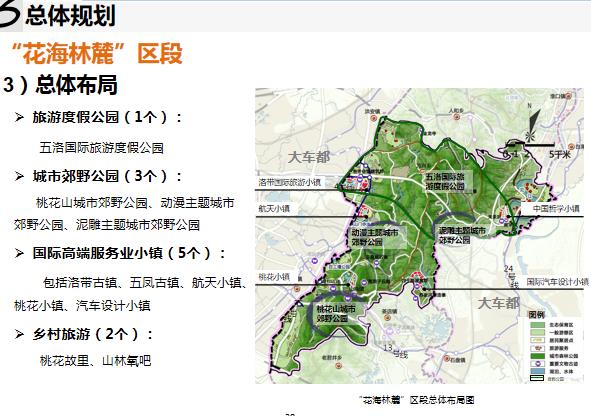Select the blue water body legend swatch
591x416 pixels.
click(x=537, y=371)
